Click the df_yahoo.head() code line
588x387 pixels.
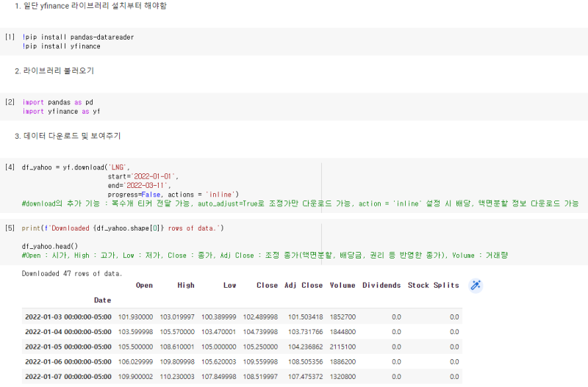[x=50, y=246]
